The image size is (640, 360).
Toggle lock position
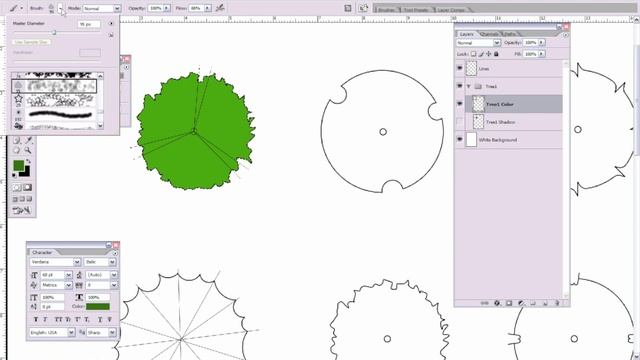point(489,54)
